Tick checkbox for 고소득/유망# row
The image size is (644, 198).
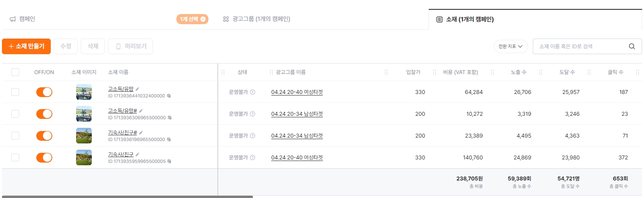[15, 114]
